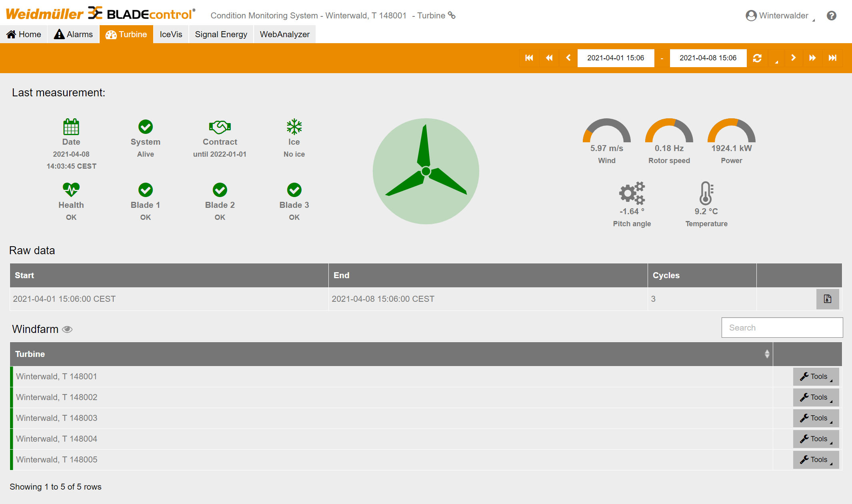Switch to the IceVis tab
Viewport: 852px width, 504px height.
pos(171,34)
